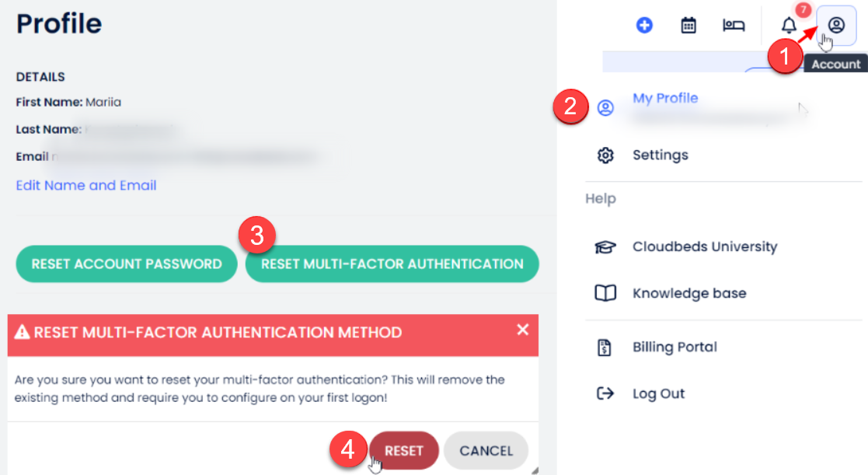This screenshot has width=868, height=475.
Task: Click the Edit Name and Email link
Action: pyautogui.click(x=86, y=186)
